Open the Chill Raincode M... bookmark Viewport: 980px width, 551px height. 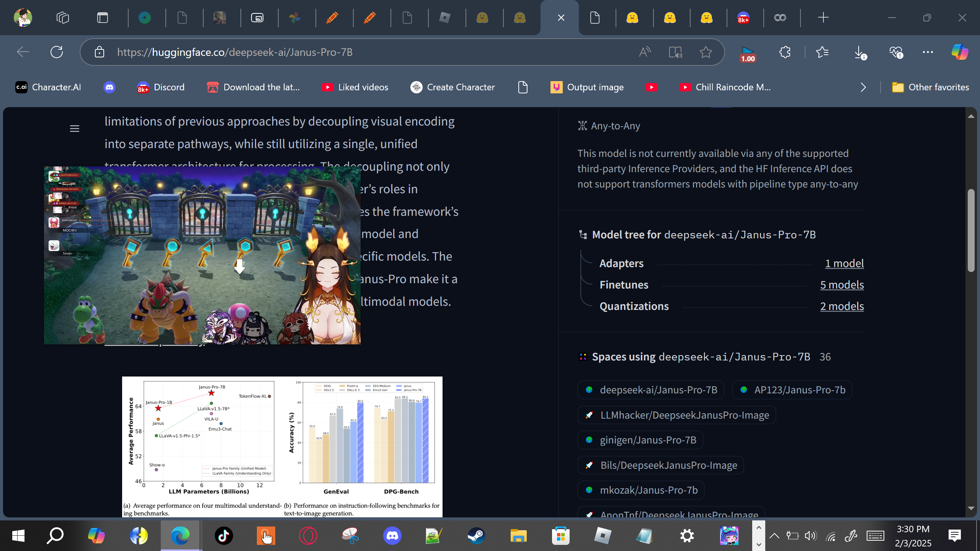[x=725, y=87]
